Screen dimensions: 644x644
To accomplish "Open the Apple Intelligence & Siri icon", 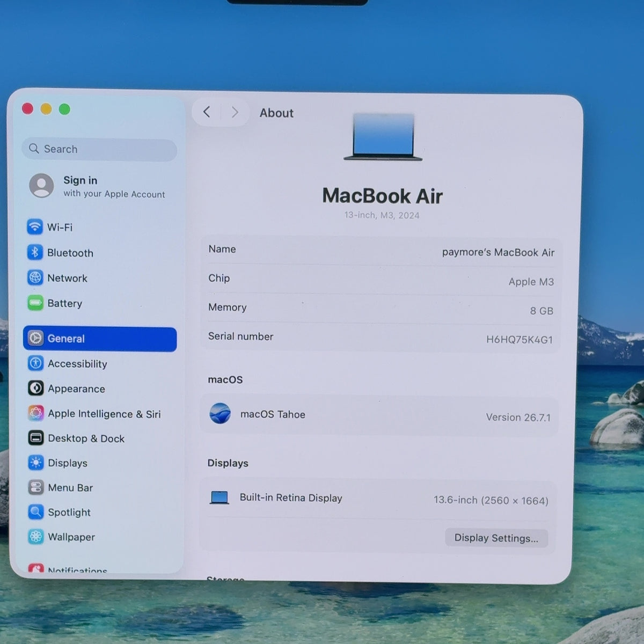I will [x=35, y=413].
